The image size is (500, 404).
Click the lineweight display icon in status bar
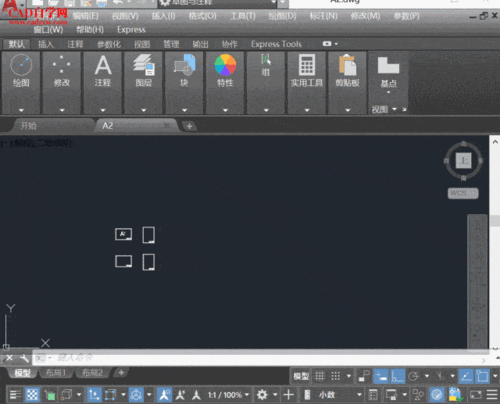click(x=14, y=395)
